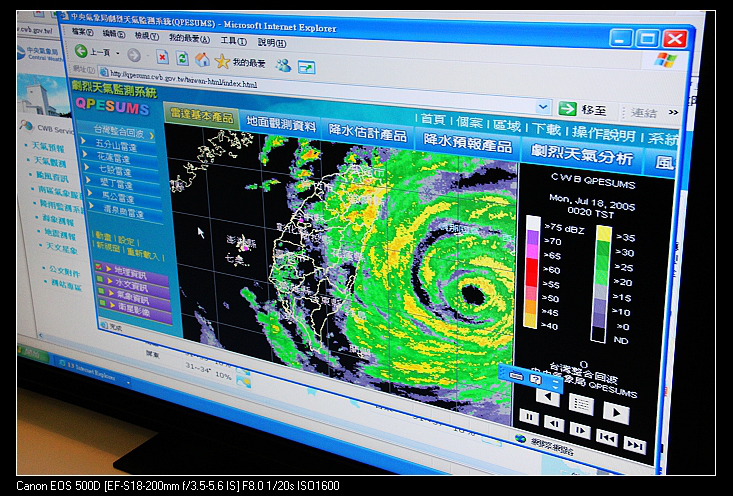Screen dimensions: 733x496
Task: Click the page icon beside the URL
Action: tap(104, 72)
